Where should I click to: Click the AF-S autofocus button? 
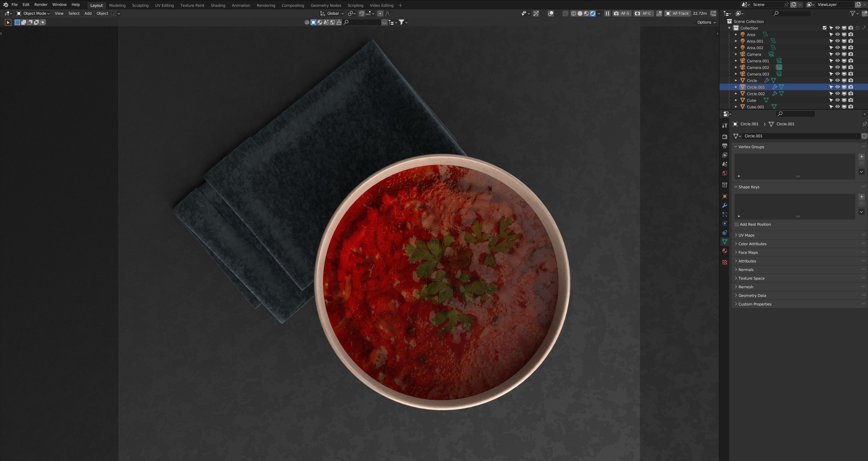coord(622,13)
